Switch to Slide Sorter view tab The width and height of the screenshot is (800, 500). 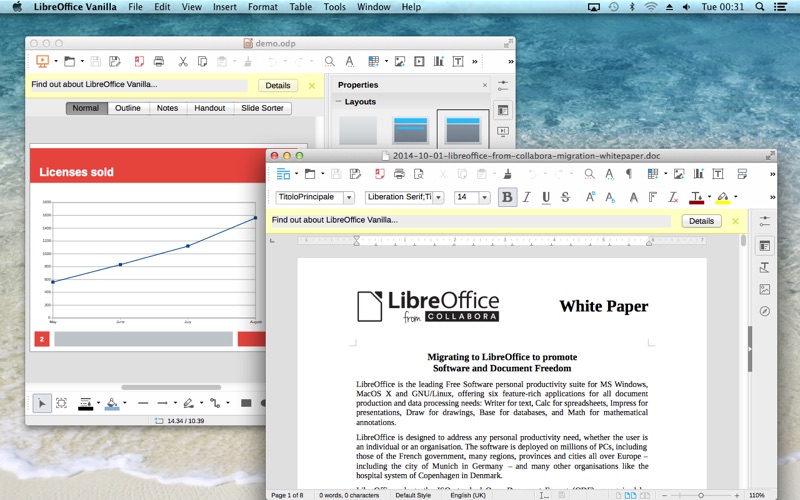point(262,108)
